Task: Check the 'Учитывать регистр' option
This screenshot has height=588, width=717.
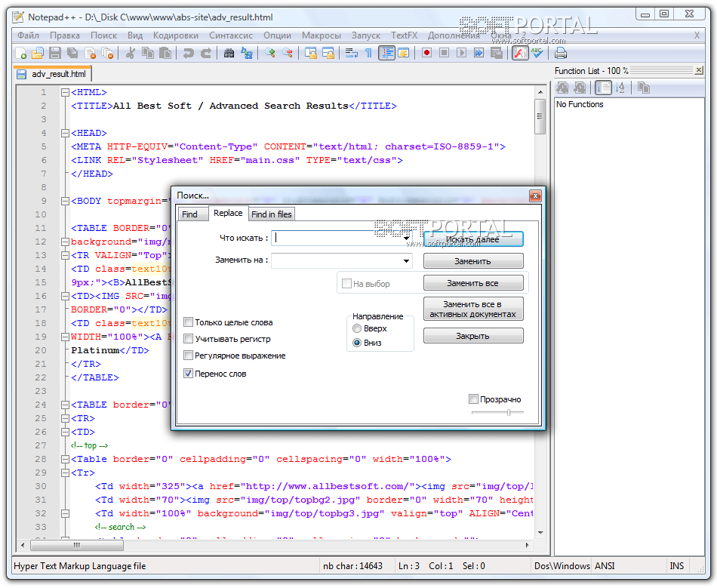Action: click(x=189, y=339)
